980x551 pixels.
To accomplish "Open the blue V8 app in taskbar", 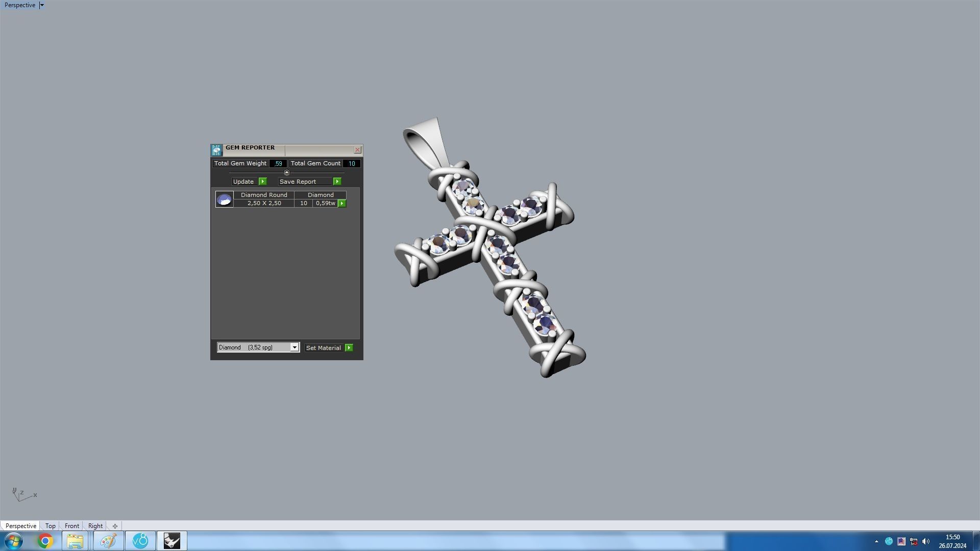I will [x=140, y=541].
